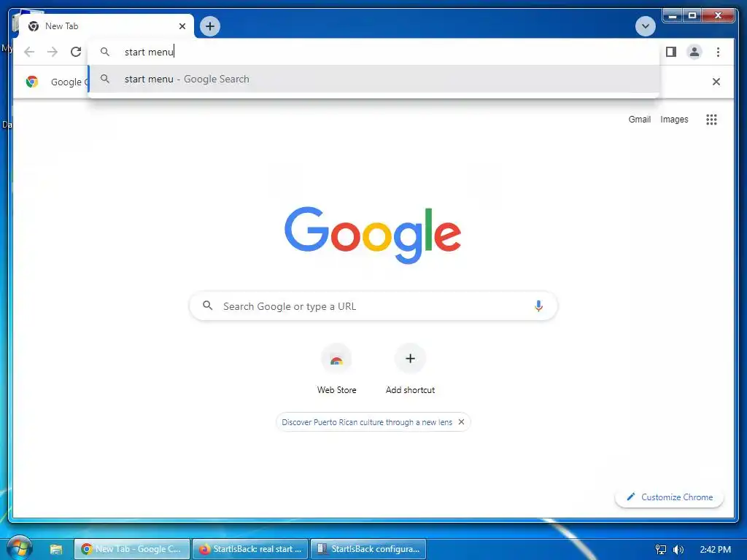Dismiss the Google Chrome infobar
The height and width of the screenshot is (560, 747).
click(x=716, y=82)
